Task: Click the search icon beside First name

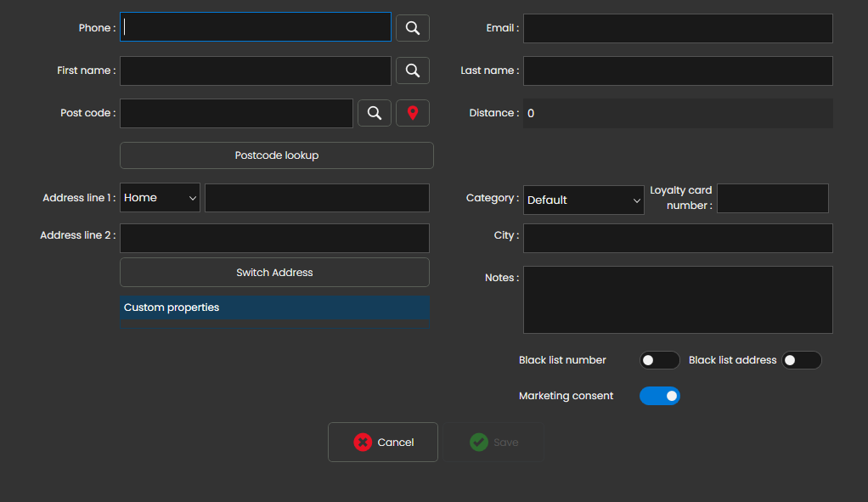Action: coord(412,71)
